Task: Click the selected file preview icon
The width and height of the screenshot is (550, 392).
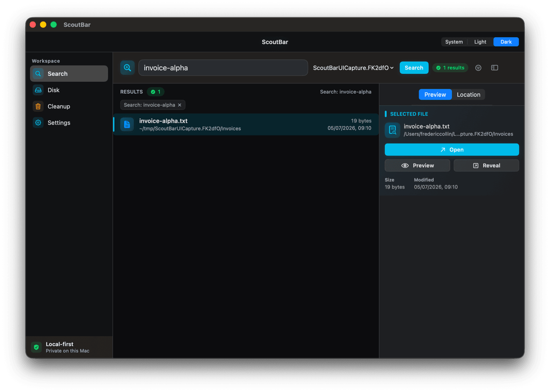Action: click(392, 130)
